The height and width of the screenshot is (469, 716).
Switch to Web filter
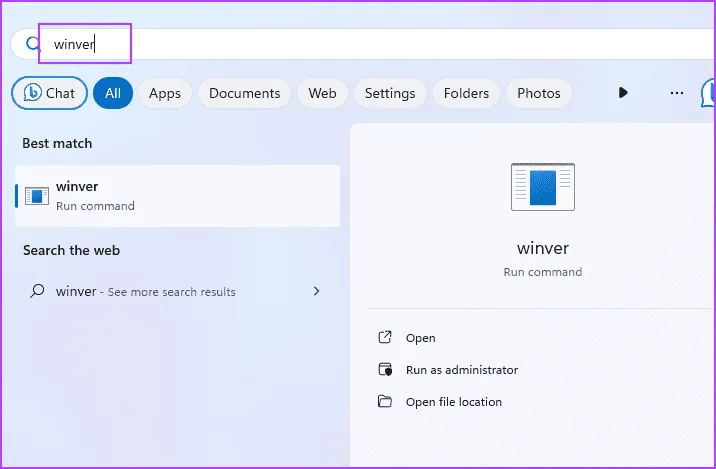click(x=322, y=93)
